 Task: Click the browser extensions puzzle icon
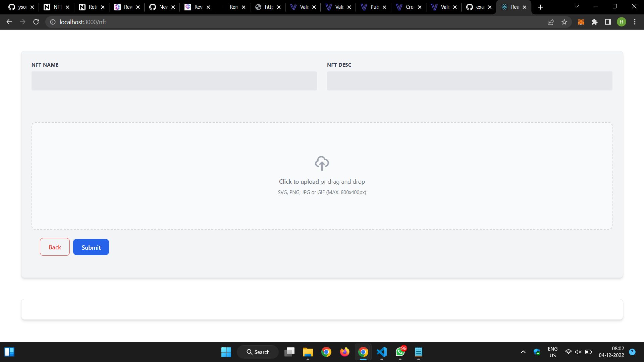click(x=594, y=22)
